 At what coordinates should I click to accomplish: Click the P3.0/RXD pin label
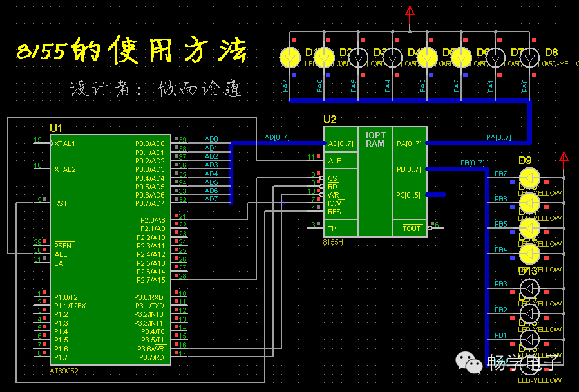[x=148, y=297]
